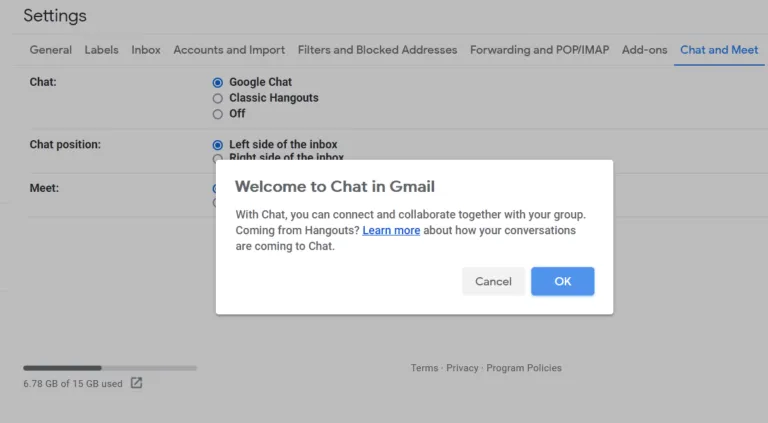Click the storage usage progress bar

[110, 368]
